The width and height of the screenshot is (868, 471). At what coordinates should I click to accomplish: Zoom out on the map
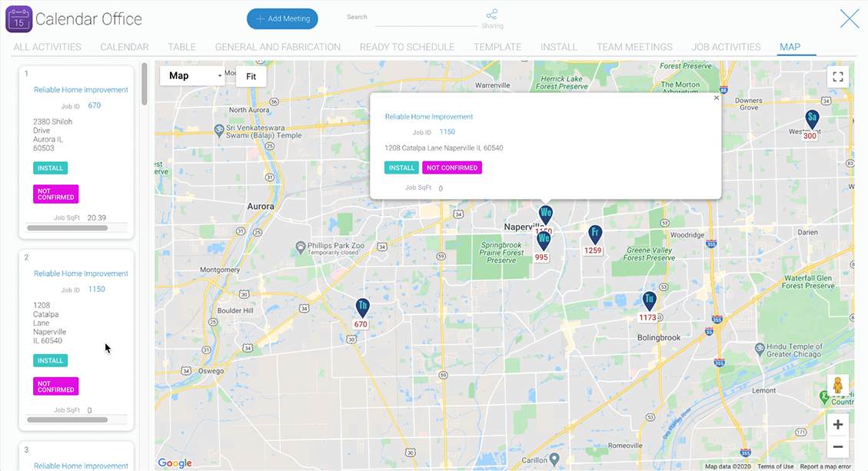pos(838,446)
